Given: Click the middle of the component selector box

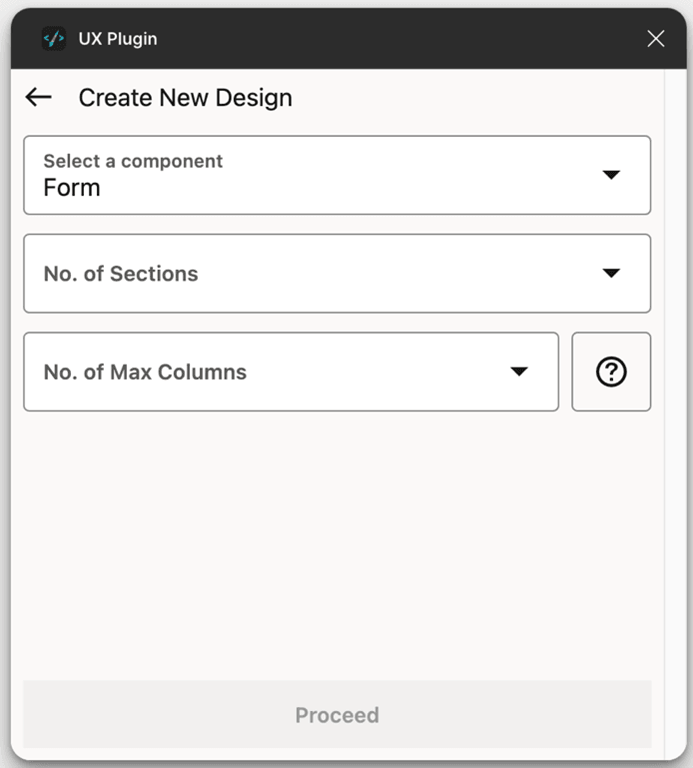Looking at the screenshot, I should [337, 175].
